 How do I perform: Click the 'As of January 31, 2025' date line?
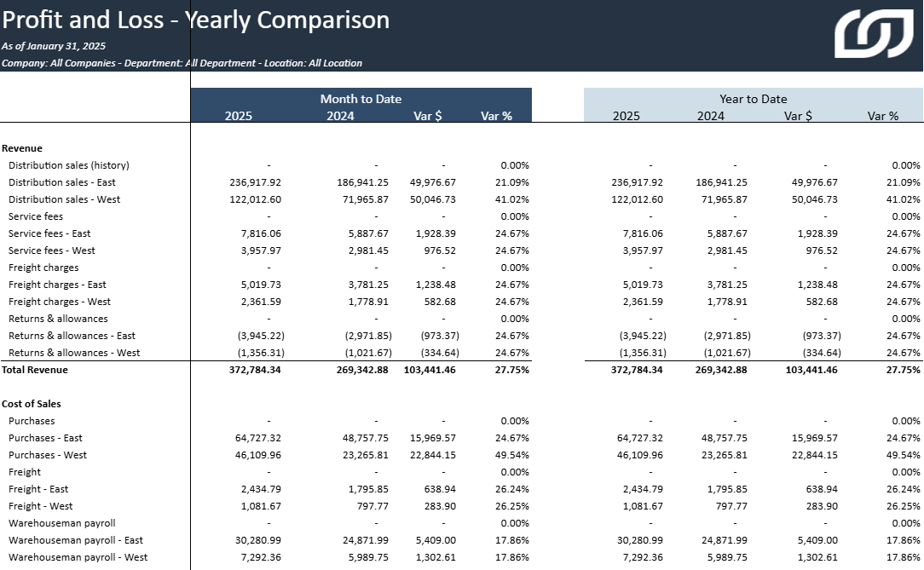click(x=54, y=46)
